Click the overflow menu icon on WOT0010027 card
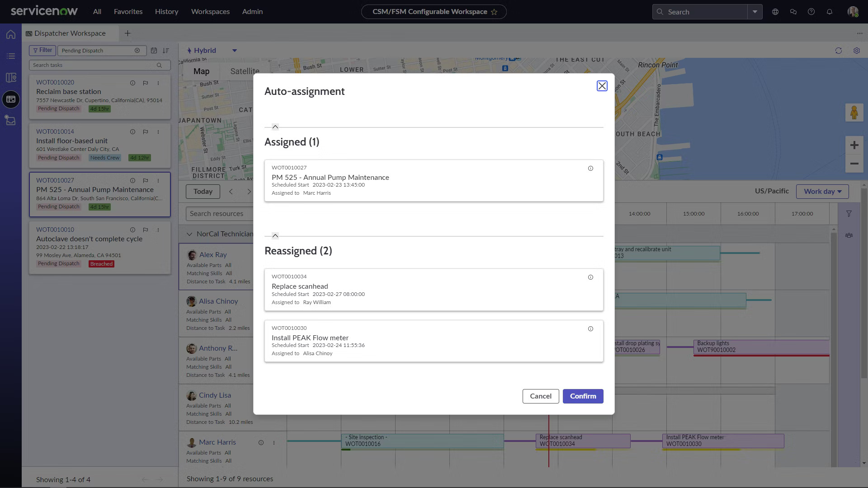 point(158,181)
